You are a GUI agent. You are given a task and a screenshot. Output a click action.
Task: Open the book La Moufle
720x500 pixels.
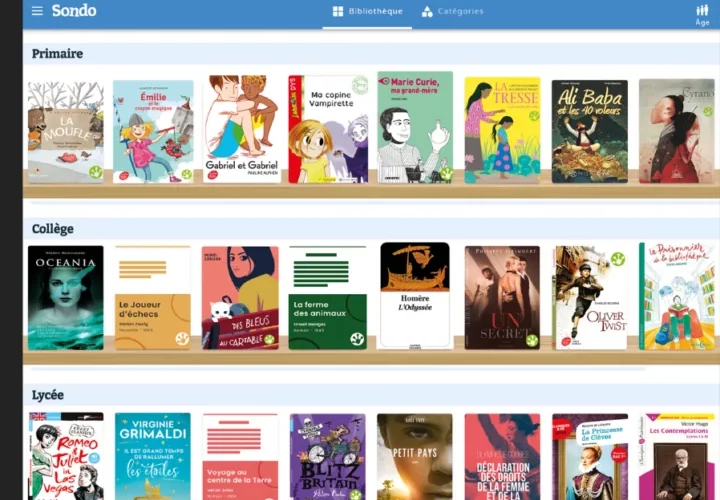[66, 132]
